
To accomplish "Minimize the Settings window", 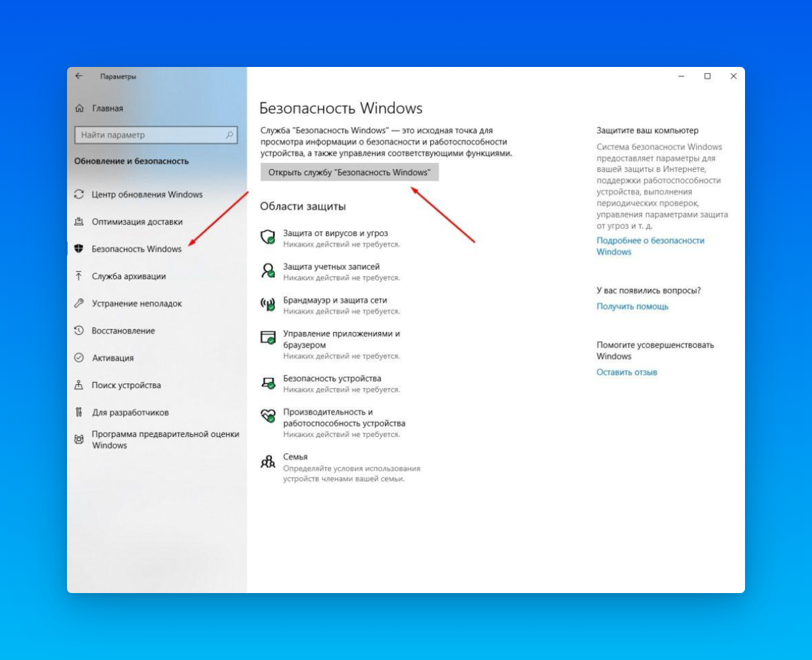I will pyautogui.click(x=681, y=76).
